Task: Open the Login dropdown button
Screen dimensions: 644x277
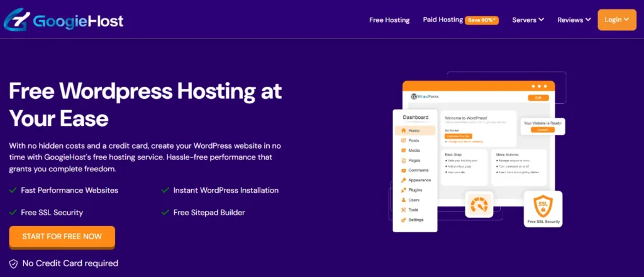Action: click(x=616, y=20)
